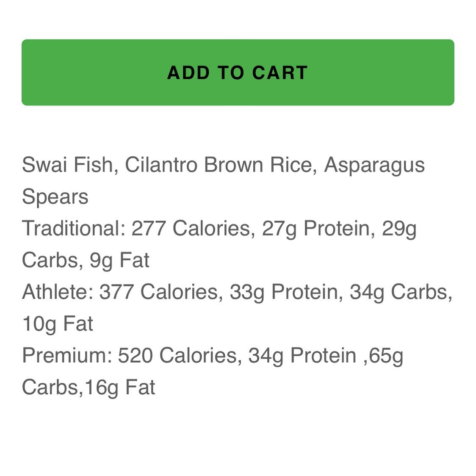Click the Premium 34g Protein text
This screenshot has width=476, height=476.
302,356
